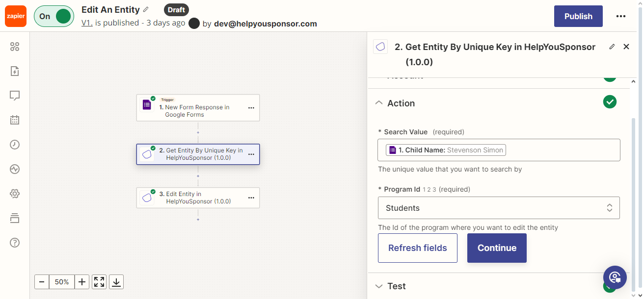Click Refresh fields button
This screenshot has height=299, width=644.
[x=418, y=248]
